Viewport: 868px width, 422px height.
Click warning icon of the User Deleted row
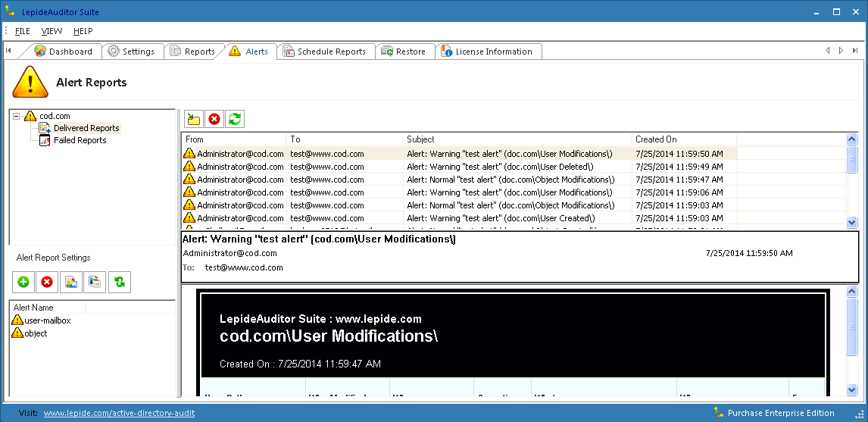click(x=189, y=166)
